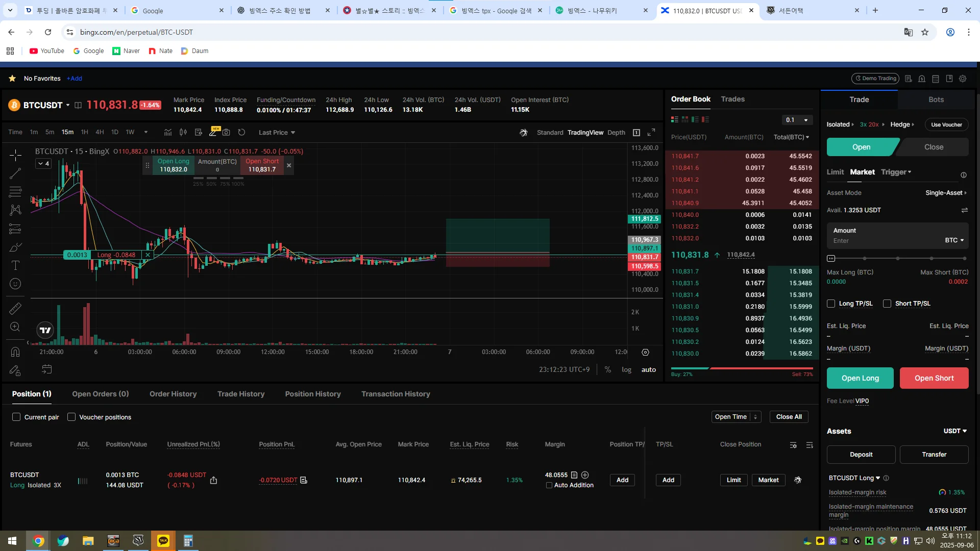Check the Long TP/SL box
Image resolution: width=980 pixels, height=551 pixels.
(x=831, y=304)
